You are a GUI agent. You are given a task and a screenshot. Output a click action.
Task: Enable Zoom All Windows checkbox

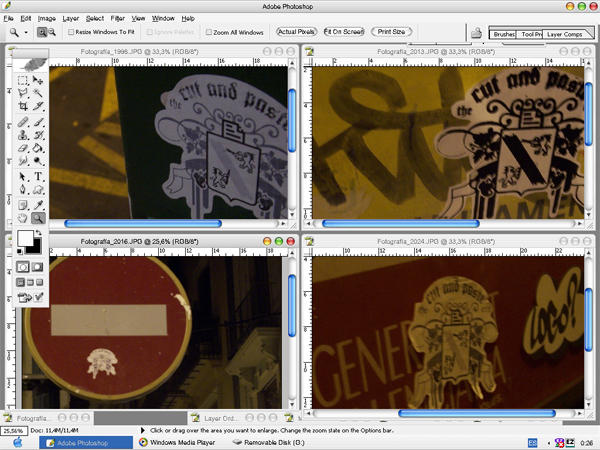209,32
